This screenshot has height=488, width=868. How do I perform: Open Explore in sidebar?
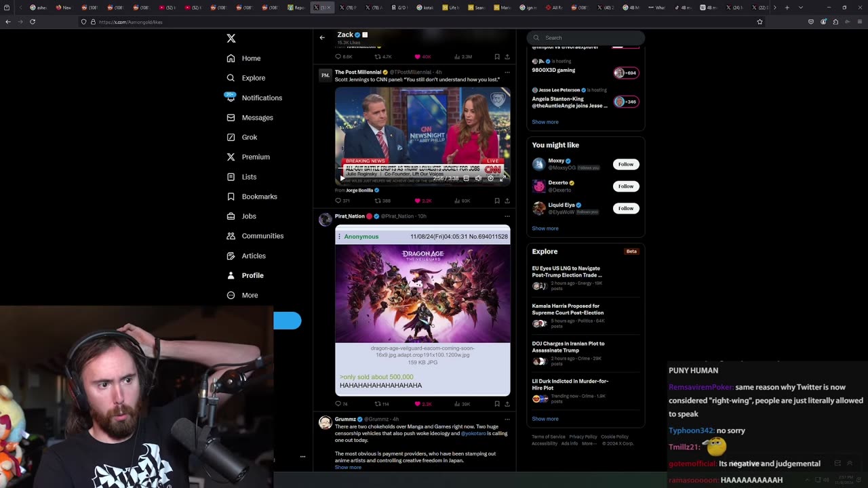click(246, 78)
